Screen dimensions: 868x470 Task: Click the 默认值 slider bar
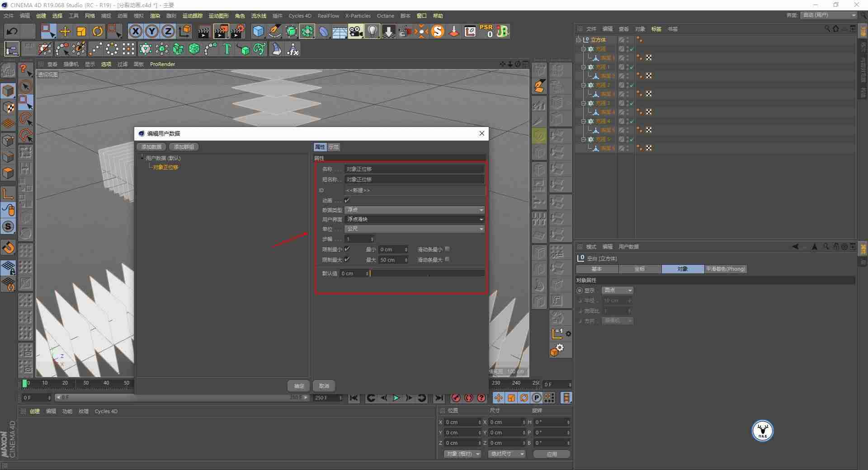pyautogui.click(x=427, y=273)
